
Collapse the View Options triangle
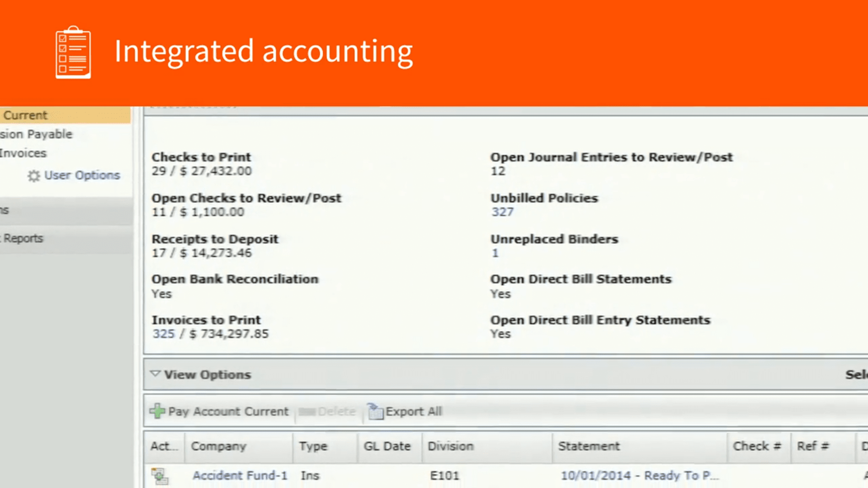coord(156,374)
